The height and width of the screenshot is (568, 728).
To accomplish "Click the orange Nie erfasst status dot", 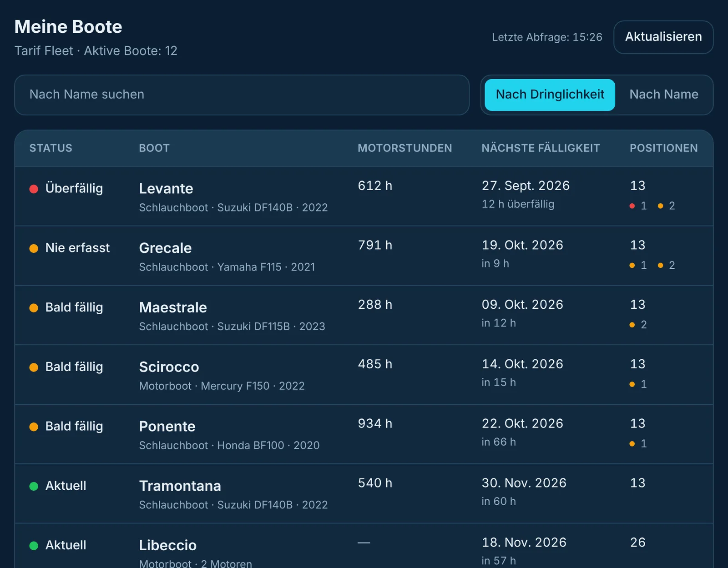I will coord(34,248).
